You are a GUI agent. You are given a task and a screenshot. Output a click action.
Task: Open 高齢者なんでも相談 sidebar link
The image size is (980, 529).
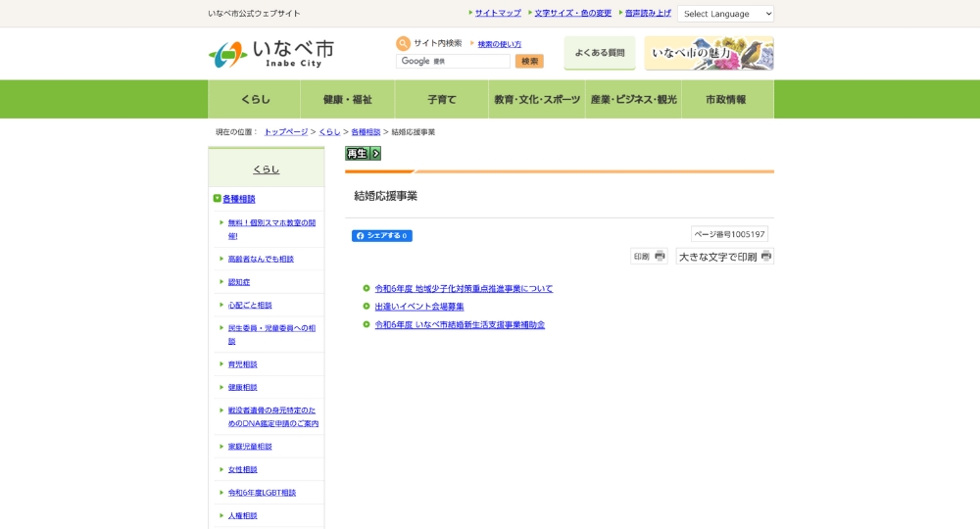(x=261, y=259)
